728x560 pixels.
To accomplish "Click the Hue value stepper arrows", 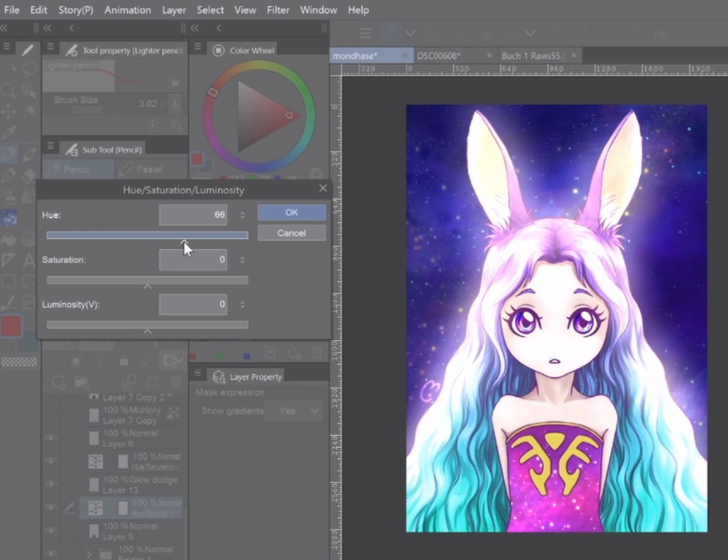I will [x=243, y=215].
